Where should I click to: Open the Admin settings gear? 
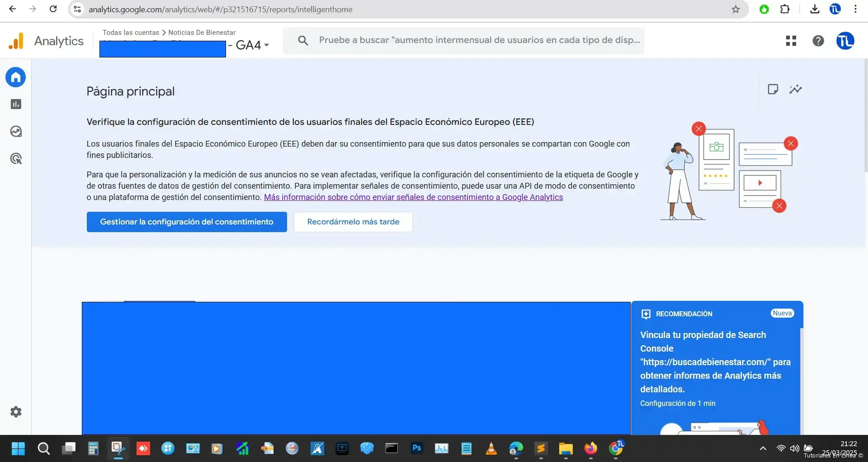pos(16,412)
